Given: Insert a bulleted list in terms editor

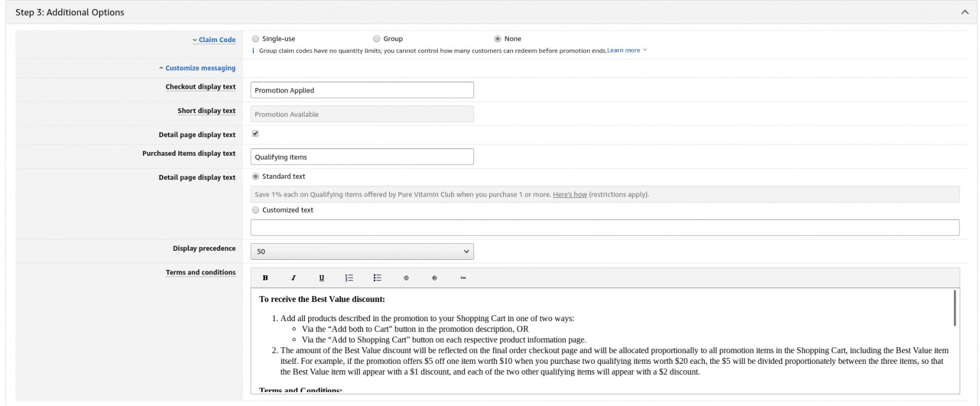Looking at the screenshot, I should coord(376,277).
